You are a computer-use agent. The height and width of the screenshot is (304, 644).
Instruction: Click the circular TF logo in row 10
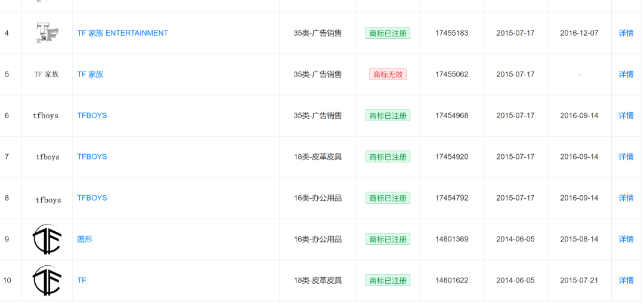tap(47, 280)
